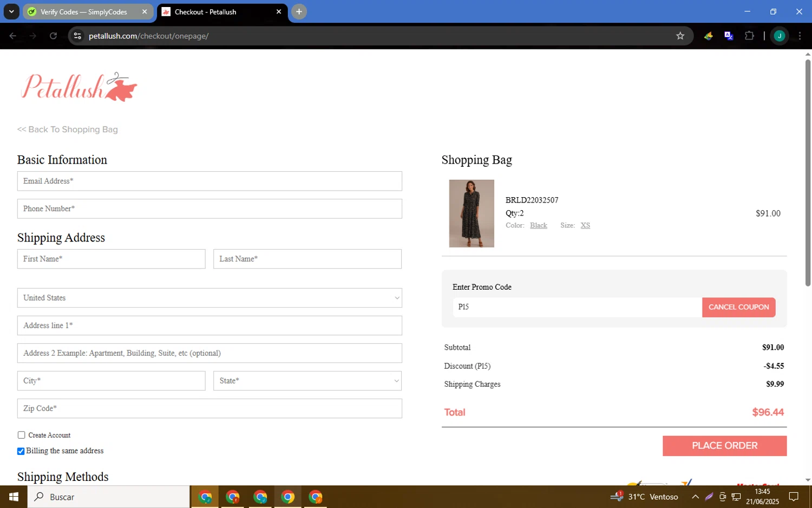View site information icon in address bar

[77, 36]
